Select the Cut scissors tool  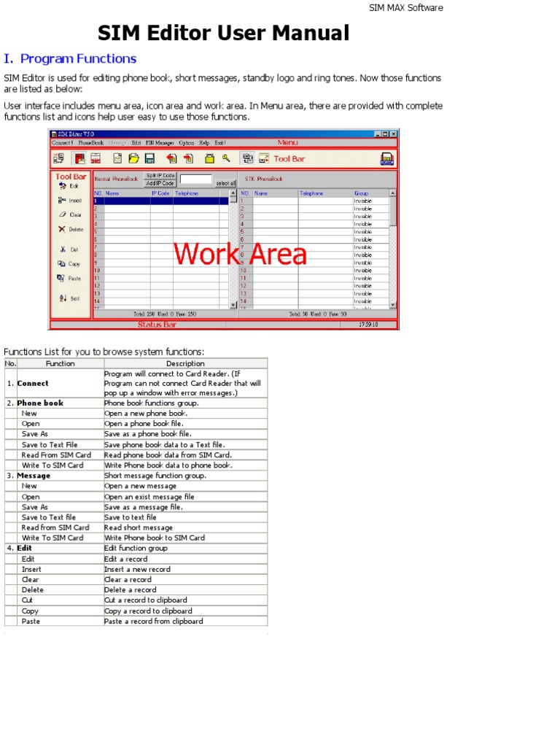click(x=69, y=249)
